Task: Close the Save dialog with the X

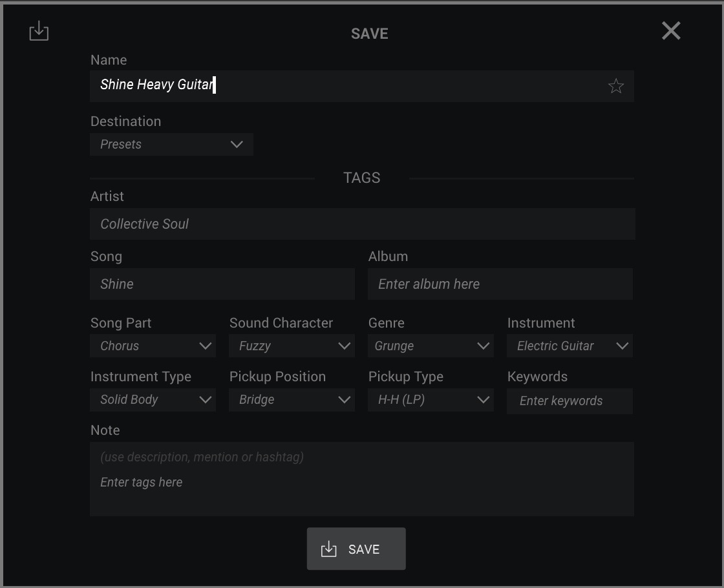Action: click(671, 31)
